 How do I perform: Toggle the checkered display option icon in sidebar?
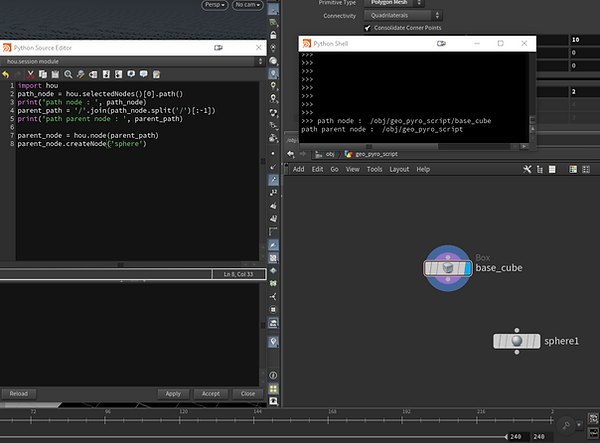[273, 258]
